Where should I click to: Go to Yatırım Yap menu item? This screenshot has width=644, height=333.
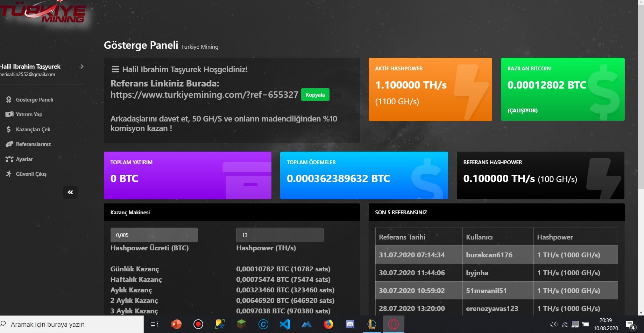(x=29, y=115)
